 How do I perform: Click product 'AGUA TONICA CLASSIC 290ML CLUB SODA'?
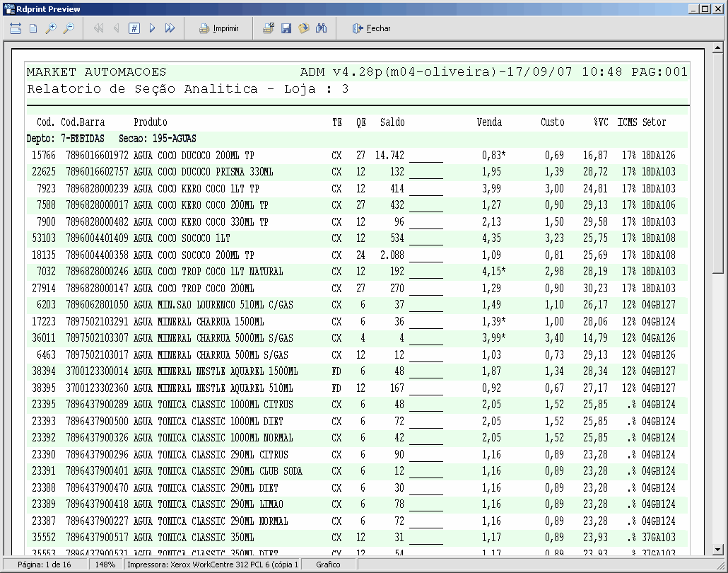point(218,470)
